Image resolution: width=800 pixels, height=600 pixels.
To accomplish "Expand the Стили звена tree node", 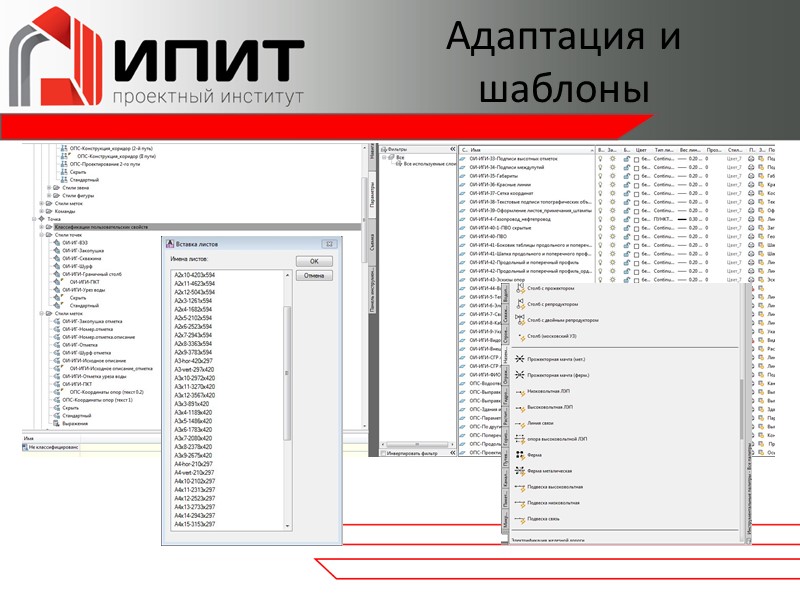I will [x=49, y=188].
